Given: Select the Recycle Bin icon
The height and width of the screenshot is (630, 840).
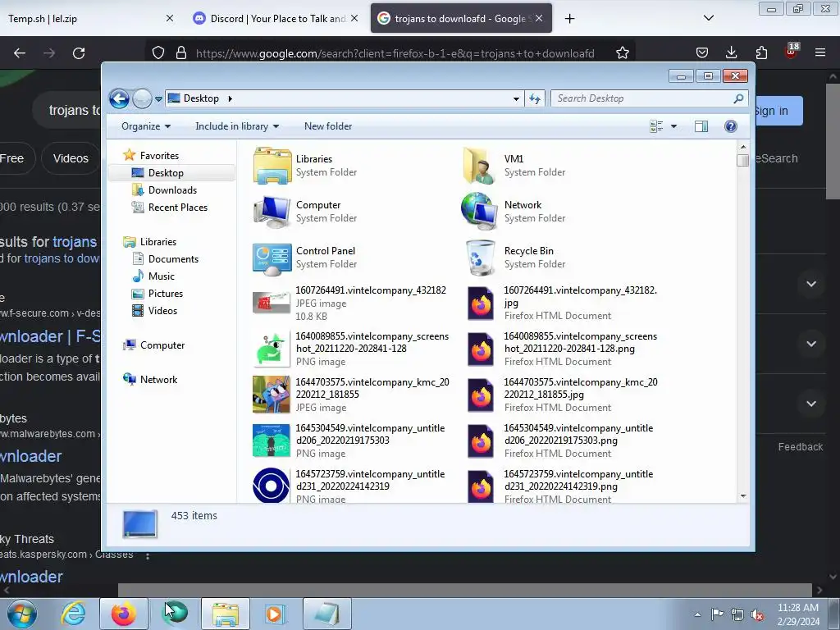Looking at the screenshot, I should click(480, 258).
